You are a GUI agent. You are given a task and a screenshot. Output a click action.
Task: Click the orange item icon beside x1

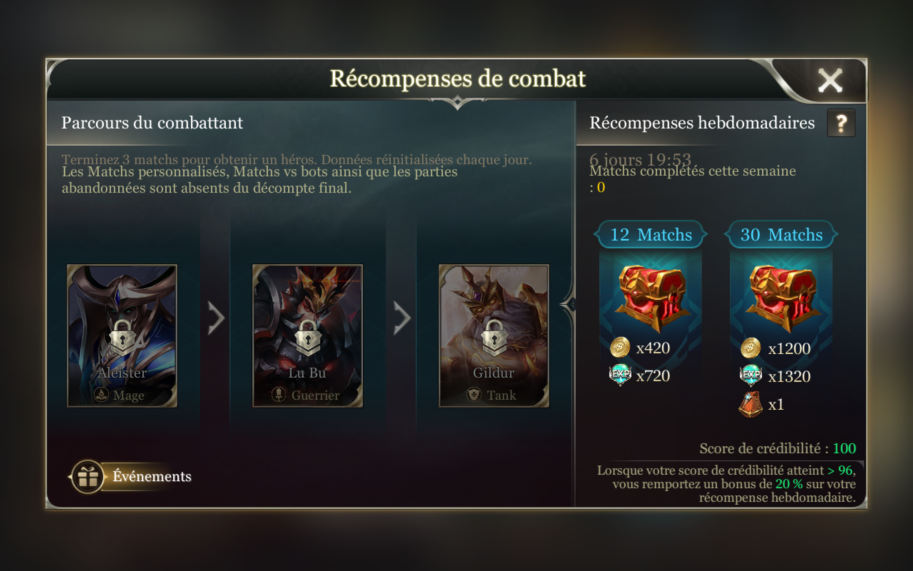751,404
